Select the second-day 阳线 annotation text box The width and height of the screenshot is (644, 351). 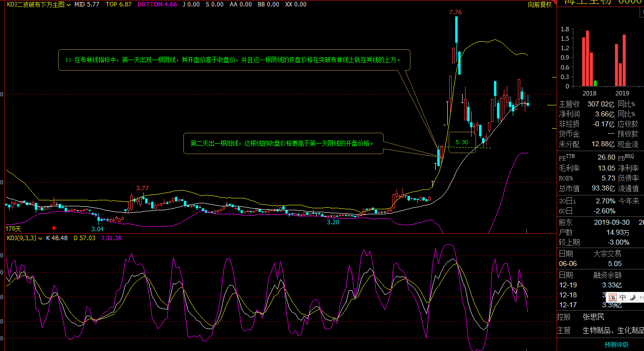282,143
